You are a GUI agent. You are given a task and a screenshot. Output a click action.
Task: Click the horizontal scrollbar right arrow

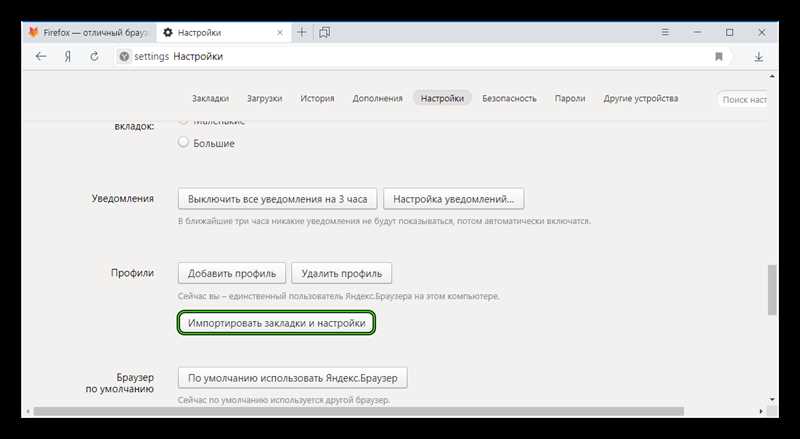761,411
